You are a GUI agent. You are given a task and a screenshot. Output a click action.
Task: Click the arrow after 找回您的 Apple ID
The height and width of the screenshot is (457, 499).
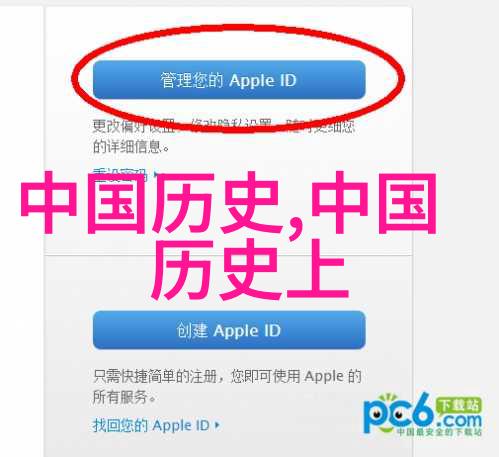click(217, 426)
